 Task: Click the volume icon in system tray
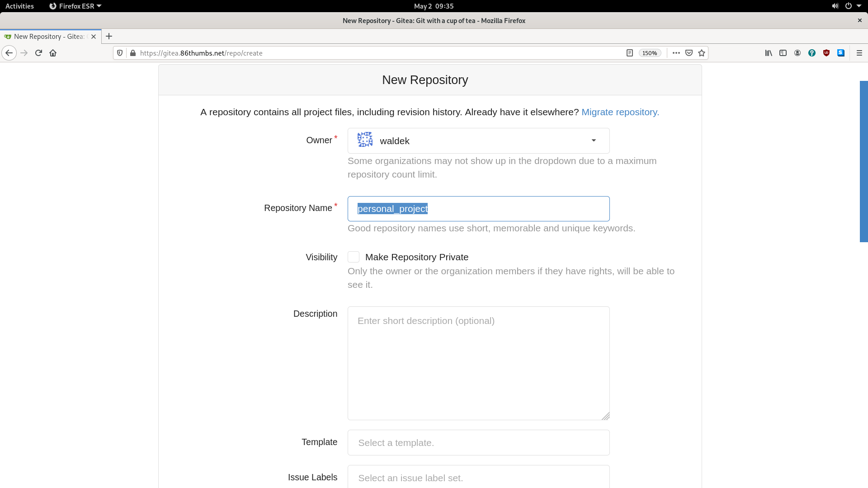click(835, 6)
